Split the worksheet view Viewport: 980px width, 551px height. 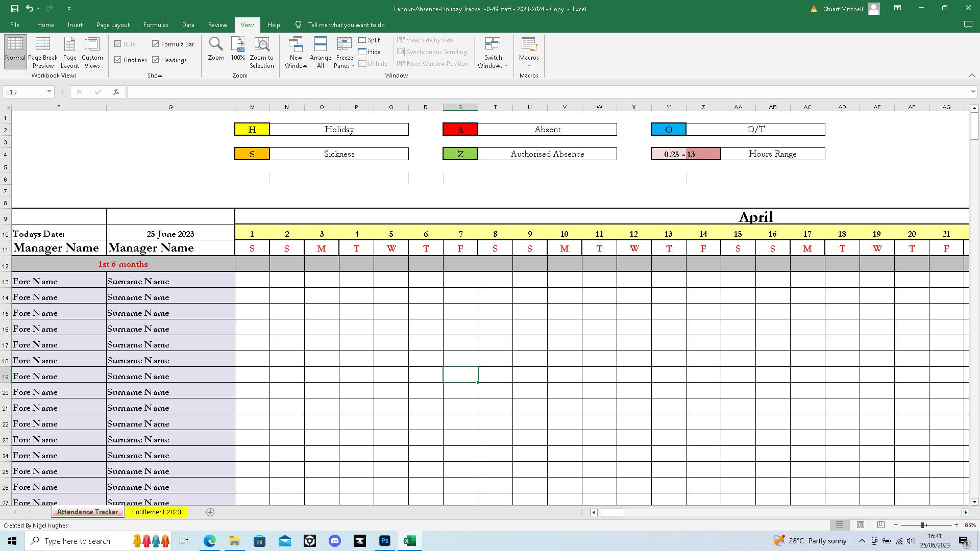pyautogui.click(x=369, y=40)
